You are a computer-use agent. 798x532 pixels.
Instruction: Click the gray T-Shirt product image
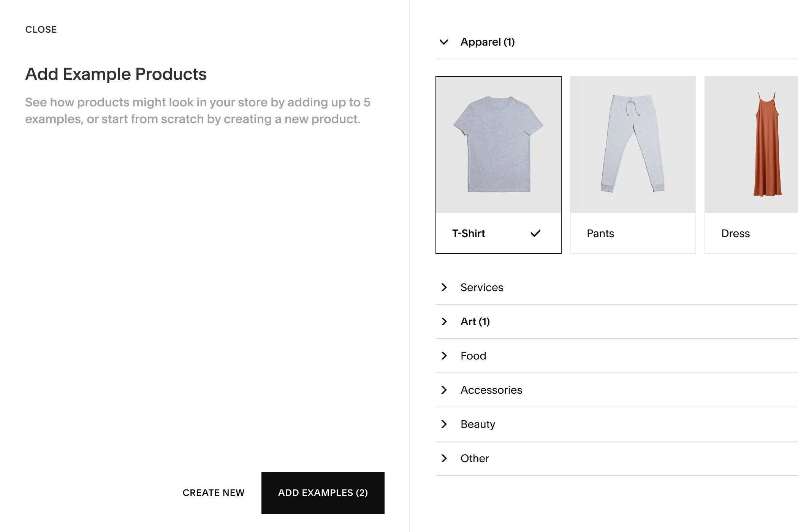coord(498,144)
